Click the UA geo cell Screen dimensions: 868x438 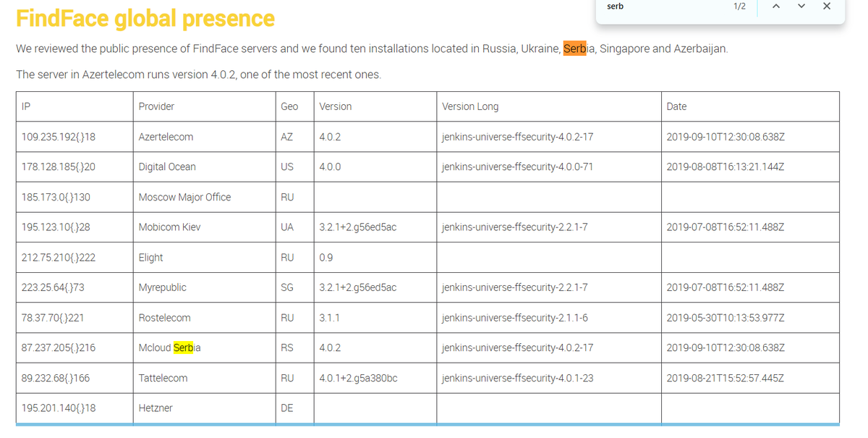294,227
